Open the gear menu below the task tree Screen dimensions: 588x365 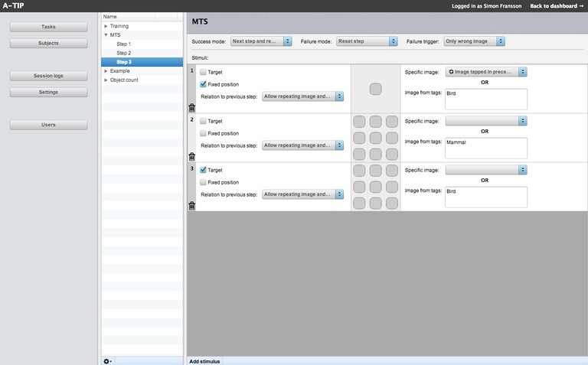(x=107, y=360)
